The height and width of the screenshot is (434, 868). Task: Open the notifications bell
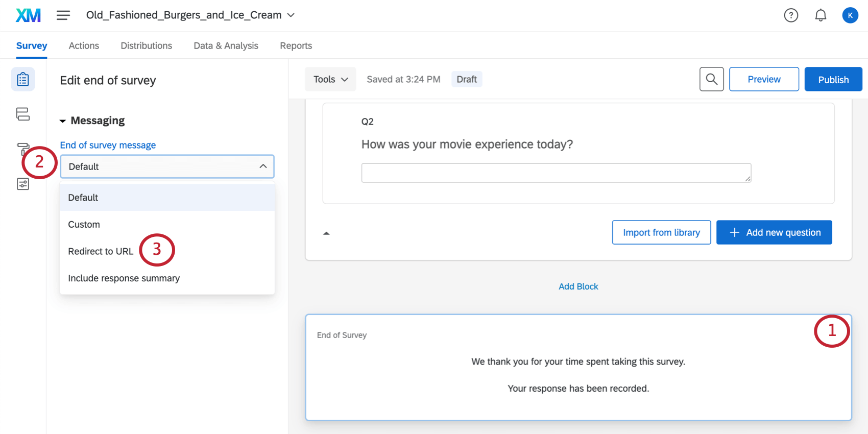pyautogui.click(x=821, y=15)
